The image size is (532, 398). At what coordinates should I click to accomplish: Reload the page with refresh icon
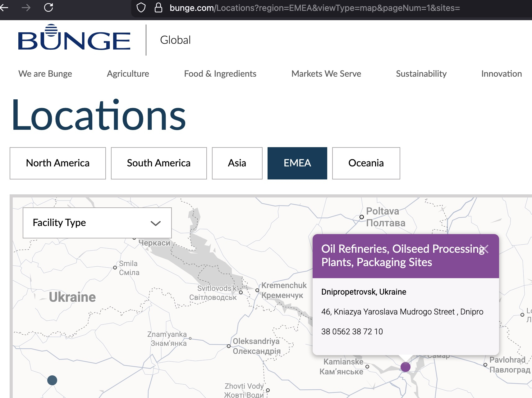click(x=48, y=7)
